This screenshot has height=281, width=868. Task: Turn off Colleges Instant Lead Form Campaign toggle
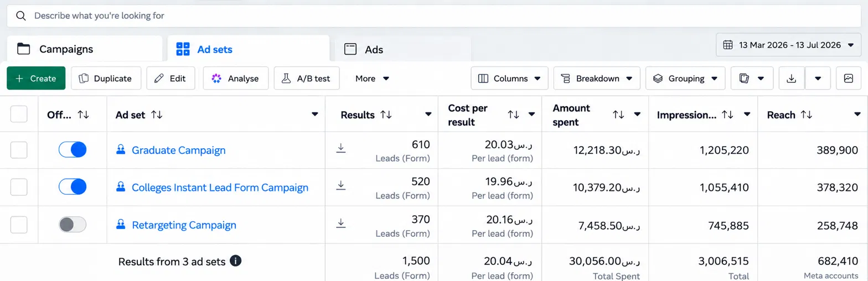73,187
